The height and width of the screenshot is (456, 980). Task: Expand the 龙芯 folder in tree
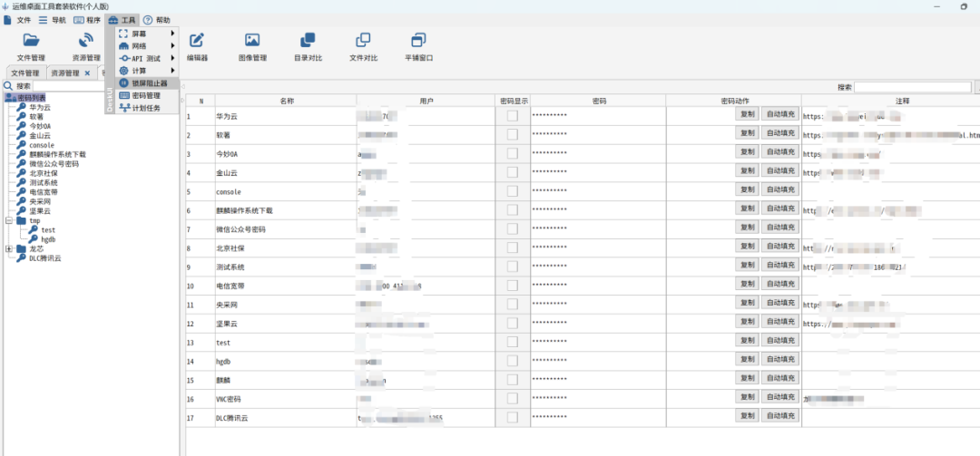[9, 248]
